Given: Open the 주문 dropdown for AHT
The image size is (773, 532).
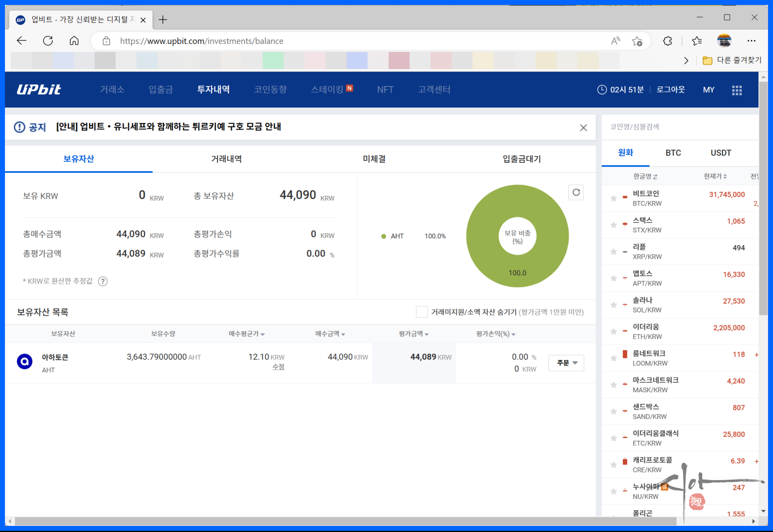Looking at the screenshot, I should [x=566, y=363].
